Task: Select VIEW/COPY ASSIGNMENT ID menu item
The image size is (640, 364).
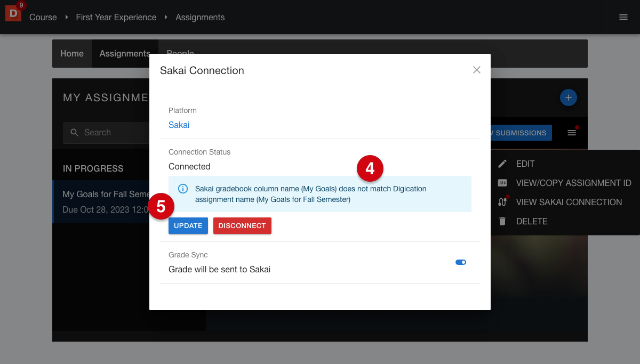Action: 565,183
